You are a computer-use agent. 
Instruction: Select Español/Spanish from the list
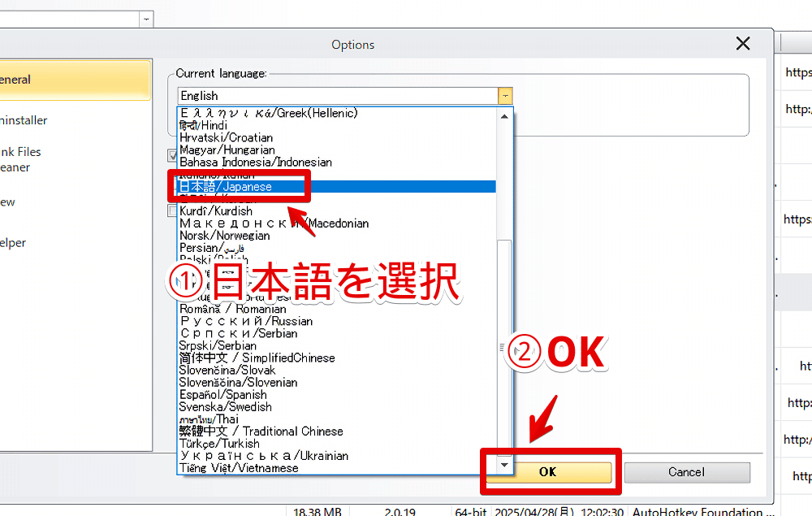(215, 395)
